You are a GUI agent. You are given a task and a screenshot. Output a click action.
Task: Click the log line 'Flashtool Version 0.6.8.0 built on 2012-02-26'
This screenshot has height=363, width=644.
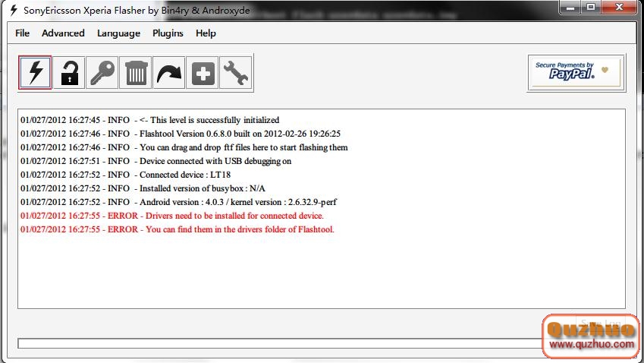coord(181,134)
